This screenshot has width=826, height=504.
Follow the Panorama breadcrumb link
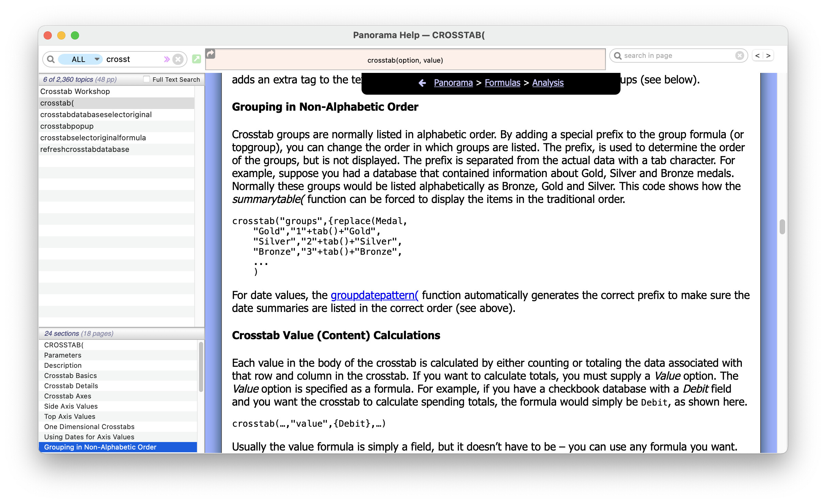click(x=453, y=83)
